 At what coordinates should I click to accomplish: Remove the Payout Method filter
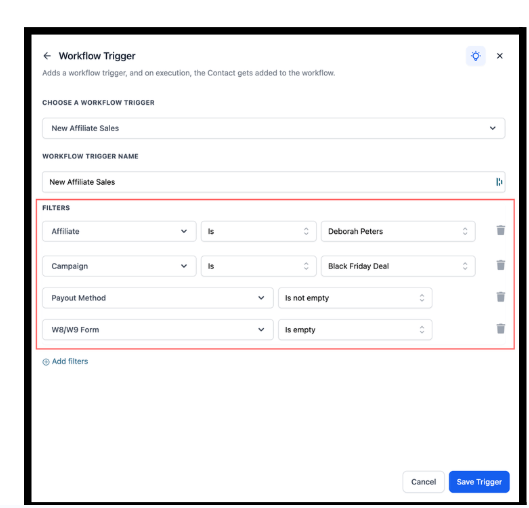tap(501, 297)
